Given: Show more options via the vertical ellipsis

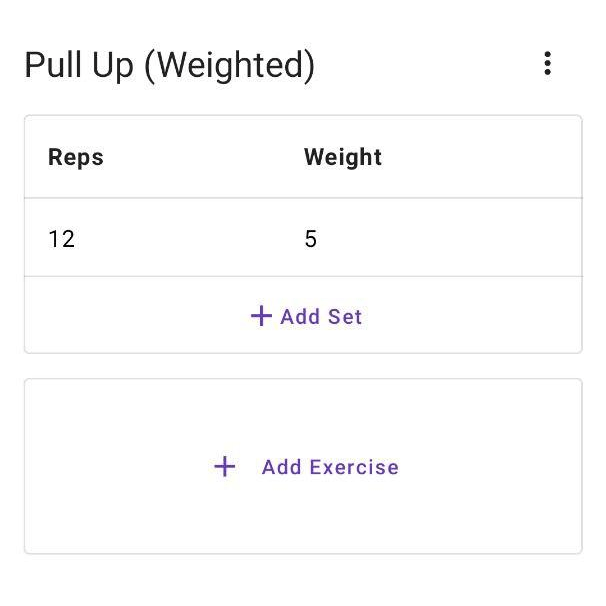Looking at the screenshot, I should point(547,64).
